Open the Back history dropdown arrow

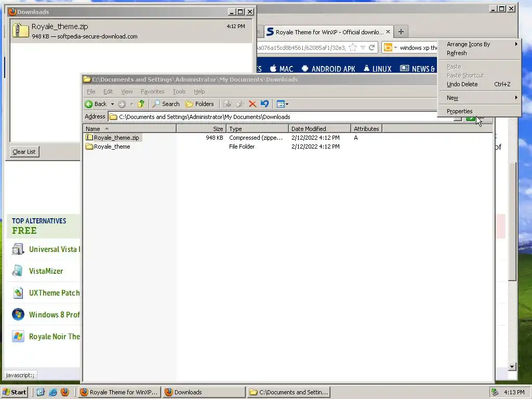coord(112,104)
